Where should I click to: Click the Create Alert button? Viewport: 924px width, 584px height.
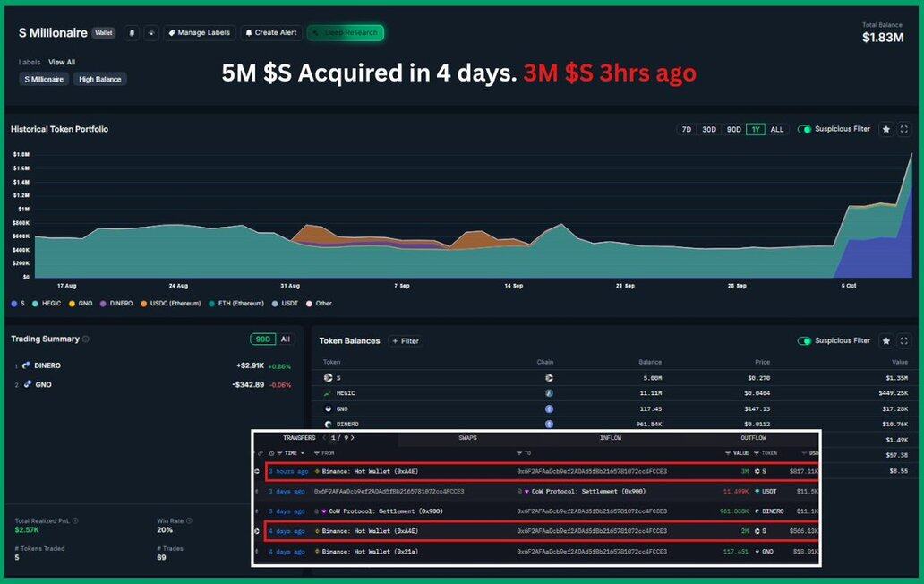269,33
